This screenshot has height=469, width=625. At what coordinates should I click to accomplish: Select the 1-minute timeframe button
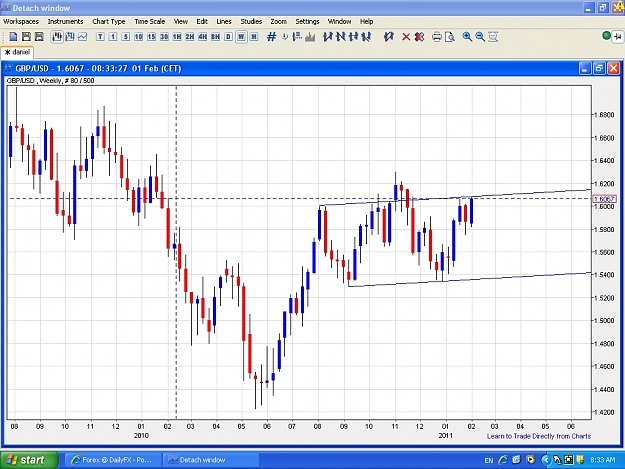click(x=113, y=37)
